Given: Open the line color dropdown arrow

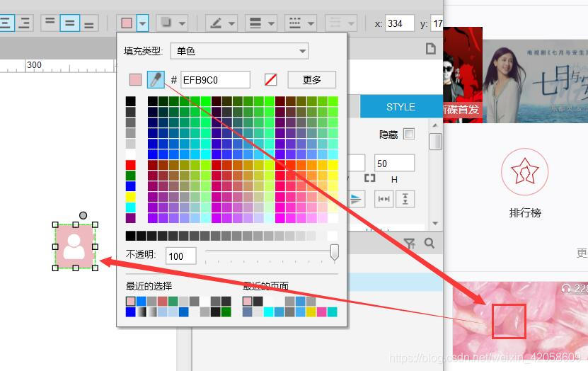Looking at the screenshot, I should [232, 23].
